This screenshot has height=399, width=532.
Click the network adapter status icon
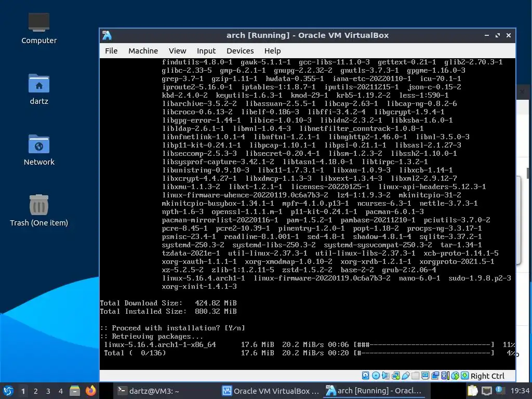click(395, 376)
